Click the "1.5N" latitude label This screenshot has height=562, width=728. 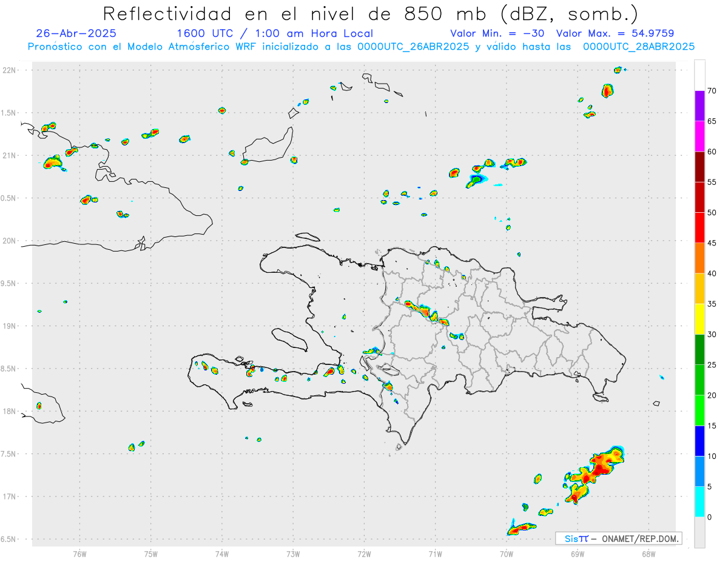click(10, 113)
